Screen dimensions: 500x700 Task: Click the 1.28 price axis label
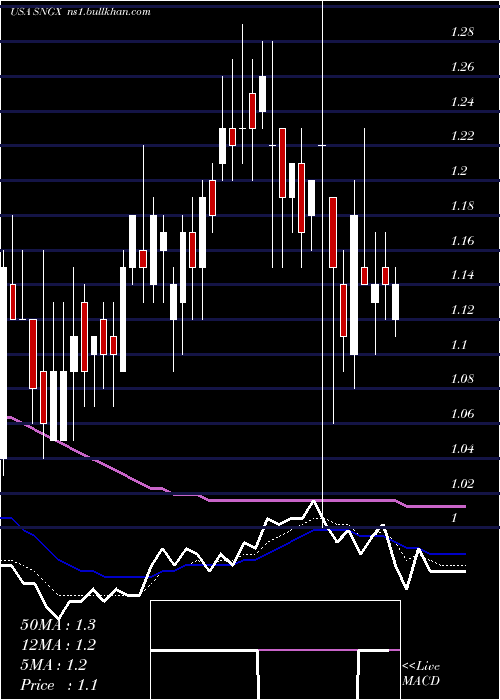[x=462, y=33]
